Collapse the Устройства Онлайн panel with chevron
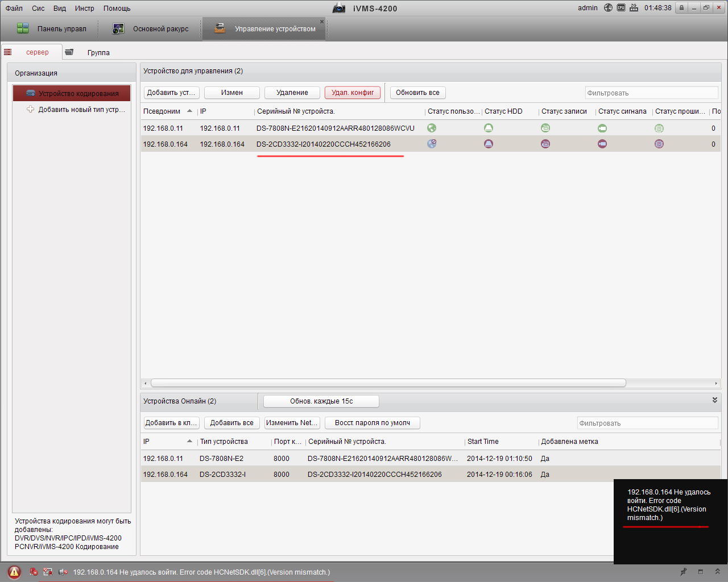The width and height of the screenshot is (728, 582). coord(715,400)
